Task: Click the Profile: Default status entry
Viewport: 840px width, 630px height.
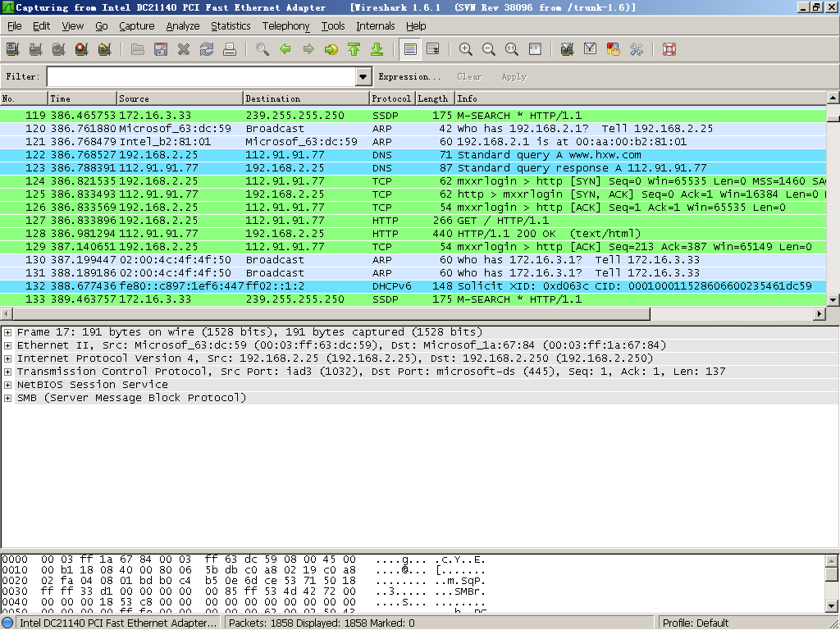Action: pos(695,623)
